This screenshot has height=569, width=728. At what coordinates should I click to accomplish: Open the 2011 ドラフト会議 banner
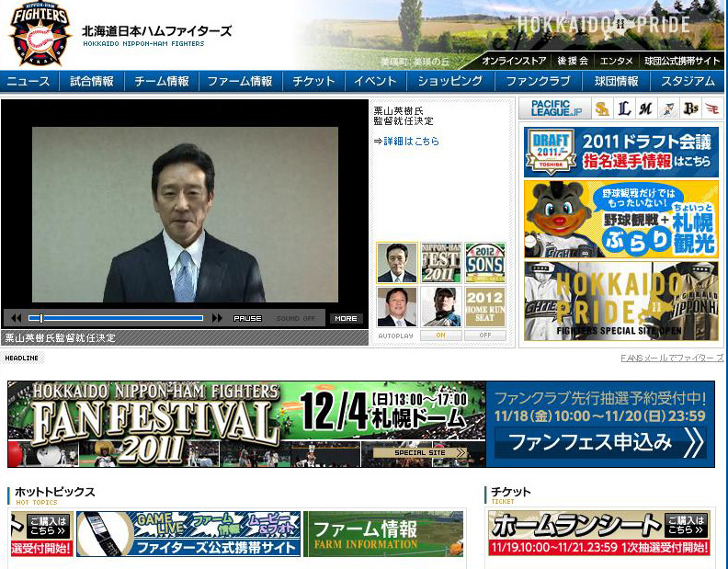point(621,152)
